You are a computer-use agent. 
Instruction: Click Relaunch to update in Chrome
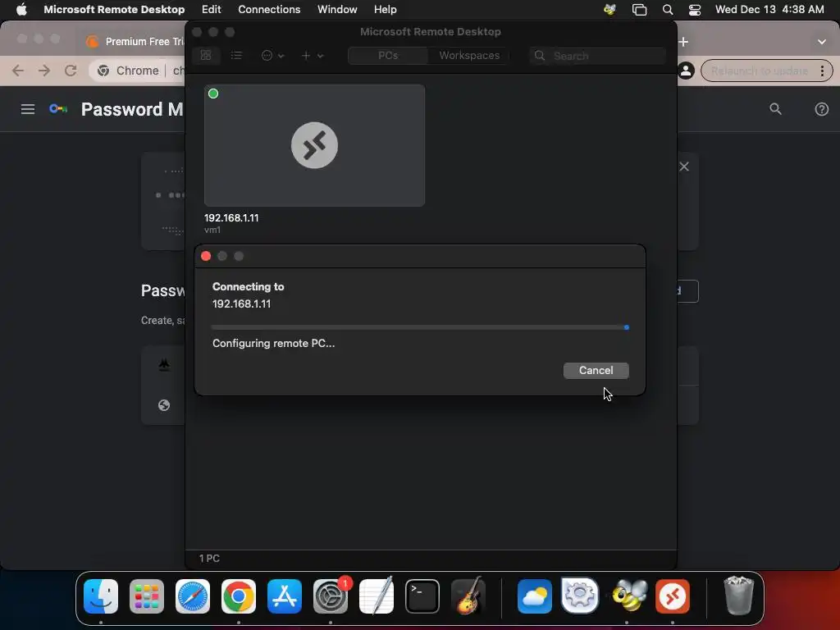pyautogui.click(x=759, y=71)
